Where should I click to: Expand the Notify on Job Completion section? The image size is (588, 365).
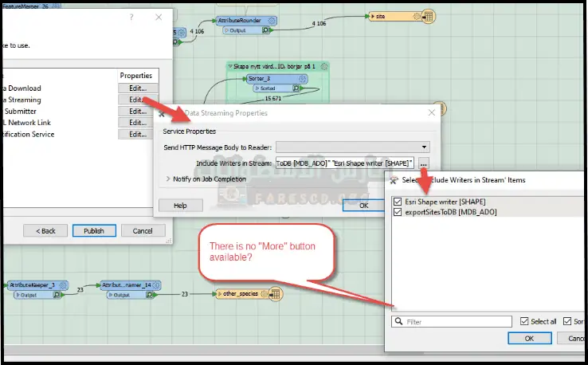coord(168,179)
